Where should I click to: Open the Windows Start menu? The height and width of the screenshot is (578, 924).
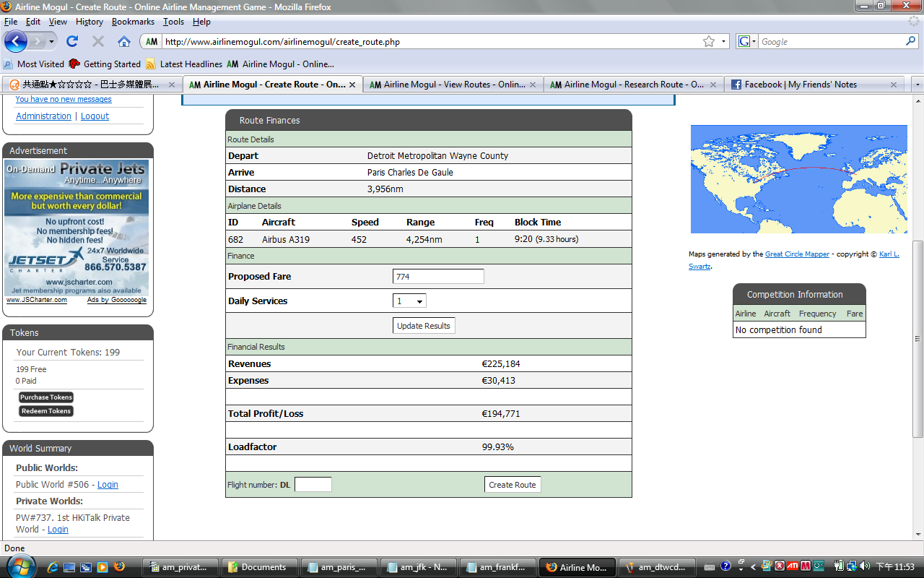(x=20, y=566)
